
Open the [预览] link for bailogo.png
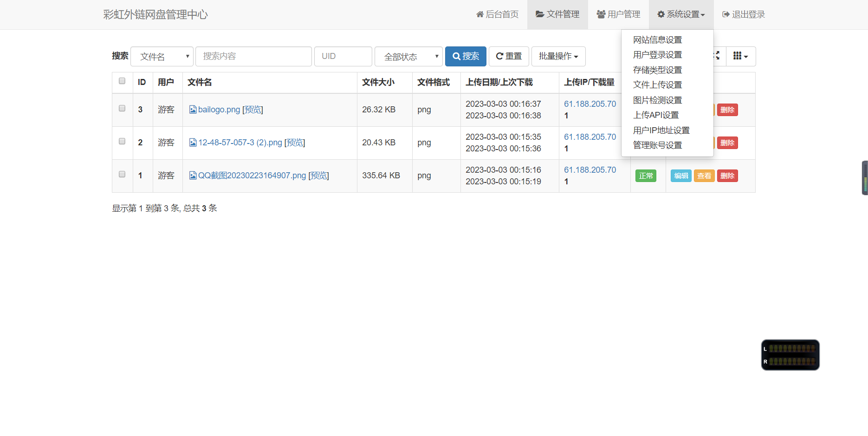click(253, 109)
